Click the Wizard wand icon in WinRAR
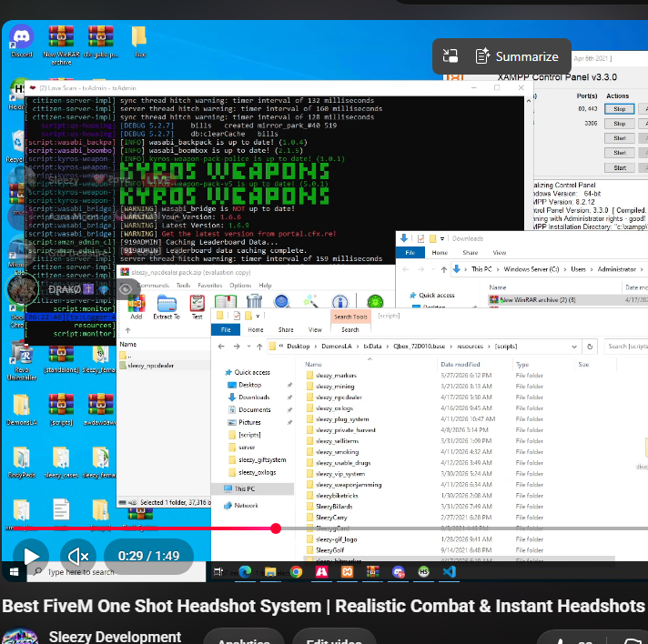The width and height of the screenshot is (648, 644). [x=310, y=302]
